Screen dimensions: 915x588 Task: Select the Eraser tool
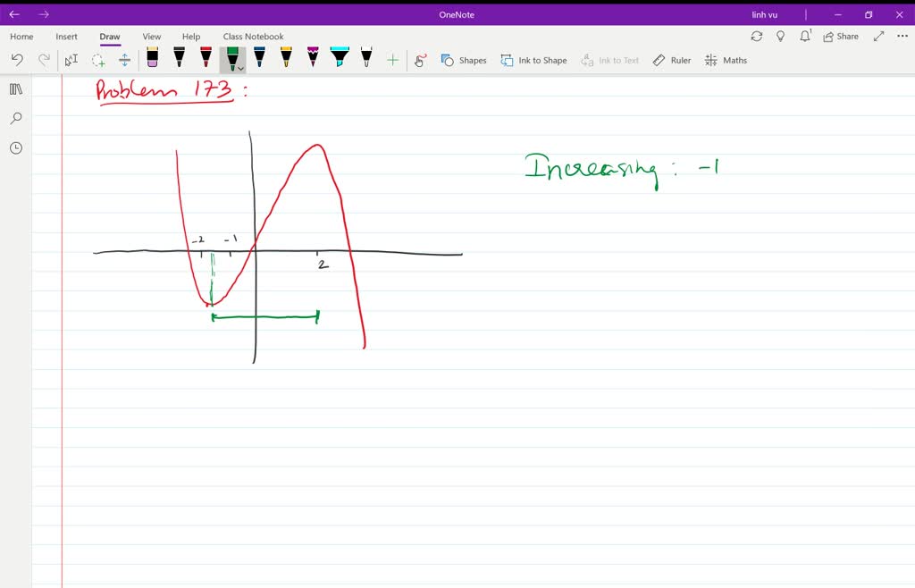152,59
